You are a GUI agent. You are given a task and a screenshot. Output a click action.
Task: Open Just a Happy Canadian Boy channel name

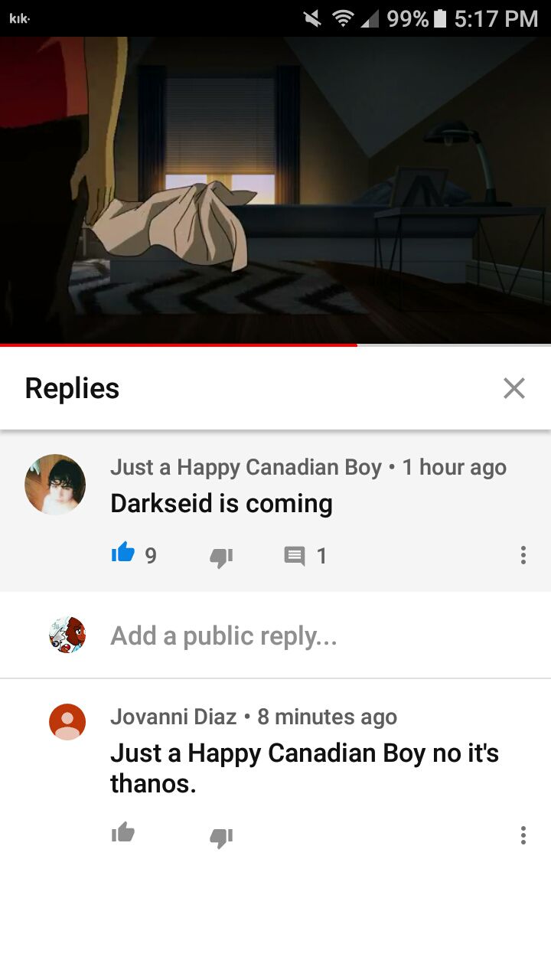click(x=246, y=467)
